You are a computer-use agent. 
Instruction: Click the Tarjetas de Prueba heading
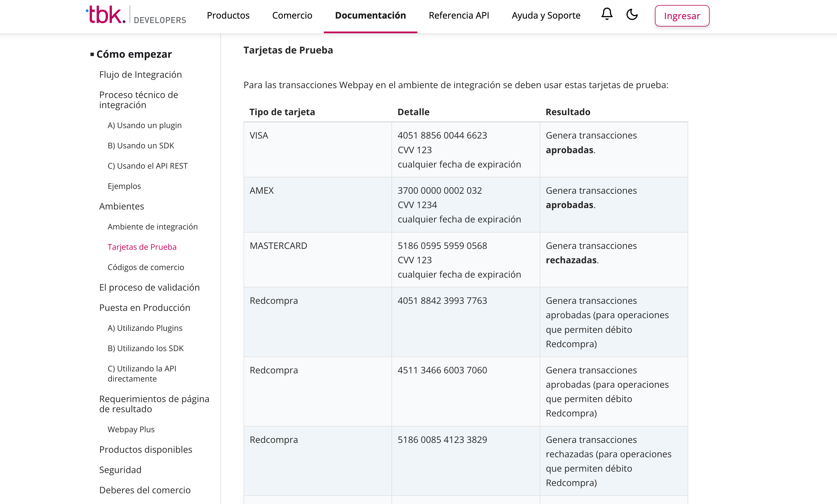click(288, 50)
